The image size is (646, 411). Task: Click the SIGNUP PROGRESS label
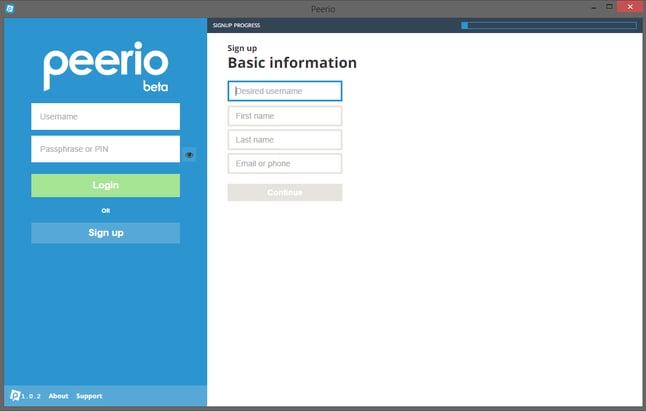(x=236, y=25)
